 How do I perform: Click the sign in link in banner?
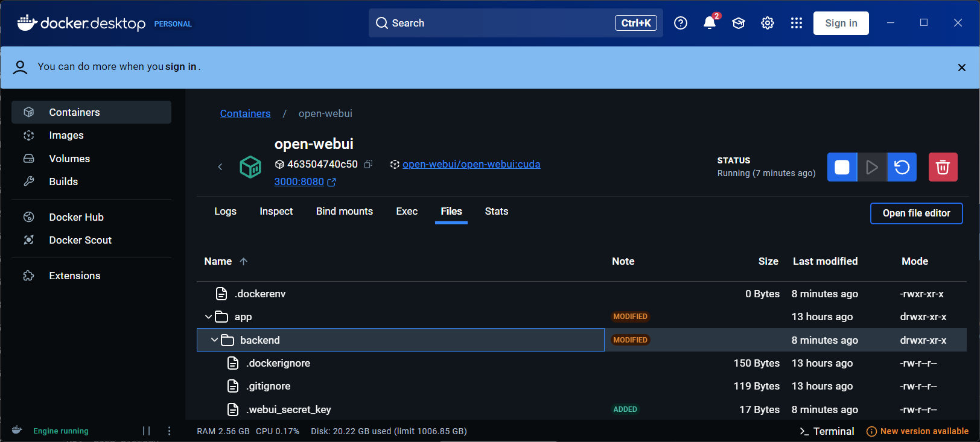(181, 66)
